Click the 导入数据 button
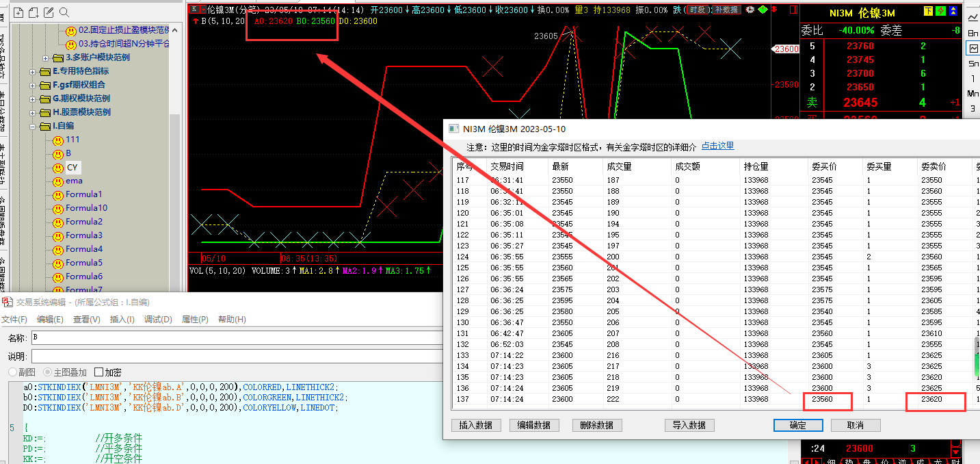 point(688,425)
